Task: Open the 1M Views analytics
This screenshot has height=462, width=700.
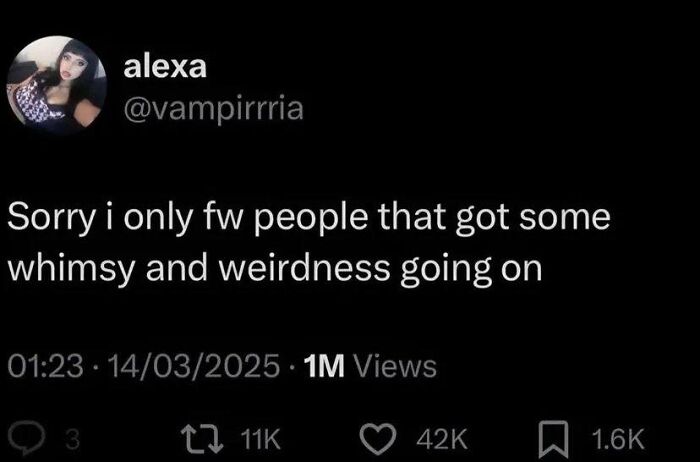Action: tap(370, 366)
